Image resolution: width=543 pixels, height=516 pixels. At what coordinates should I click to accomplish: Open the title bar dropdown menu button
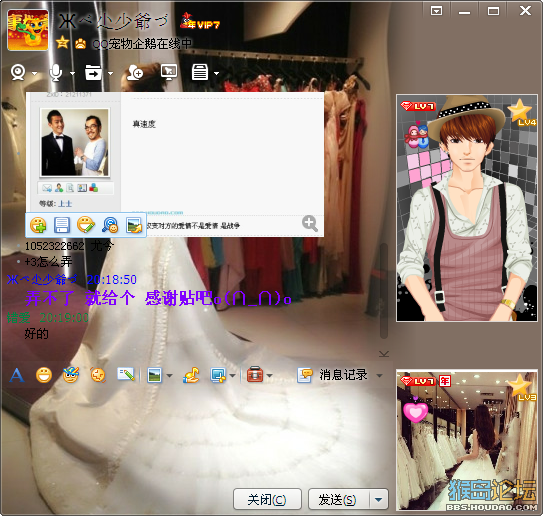click(436, 11)
